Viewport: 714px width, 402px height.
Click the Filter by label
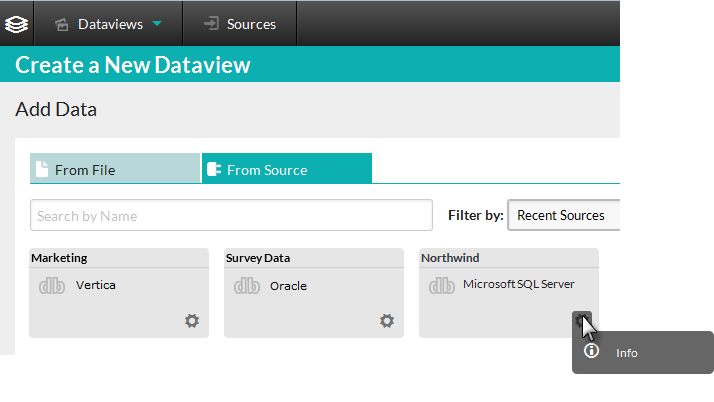(475, 215)
